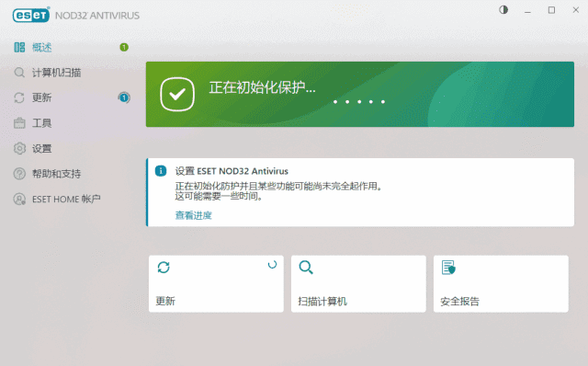The image size is (588, 366).
Task: Click the ESET logo in the title bar
Action: (x=31, y=15)
